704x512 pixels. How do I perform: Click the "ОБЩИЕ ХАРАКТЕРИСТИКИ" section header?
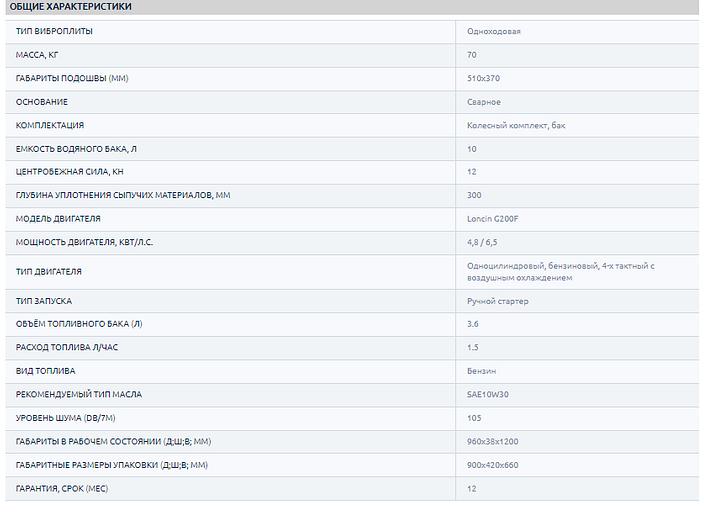(70, 7)
